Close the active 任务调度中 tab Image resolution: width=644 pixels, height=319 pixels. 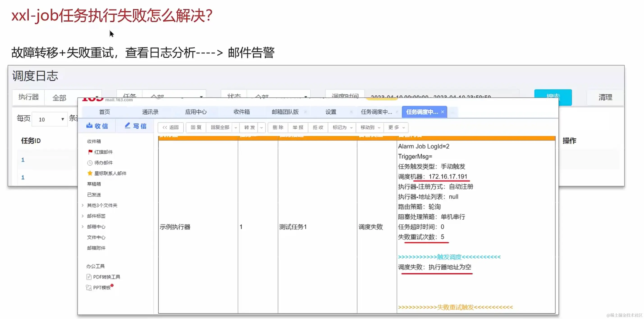[x=443, y=112]
